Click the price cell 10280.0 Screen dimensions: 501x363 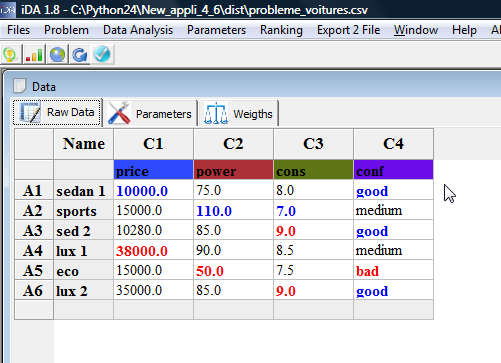pyautogui.click(x=154, y=230)
